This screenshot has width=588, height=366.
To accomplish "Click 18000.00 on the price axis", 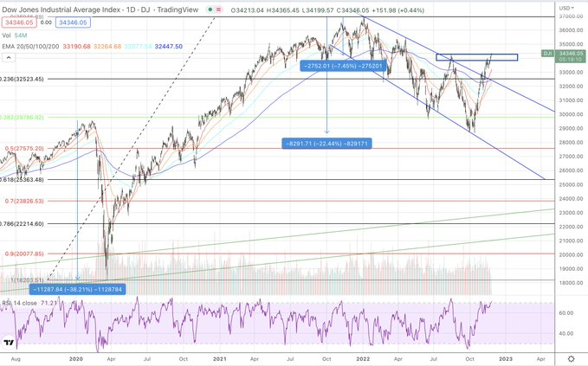I will coord(572,283).
